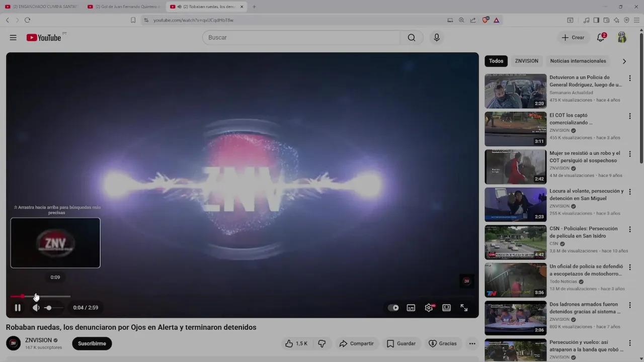This screenshot has height=362, width=644.
Task: Open the browser zoom magnifier icon
Action: coord(461,20)
